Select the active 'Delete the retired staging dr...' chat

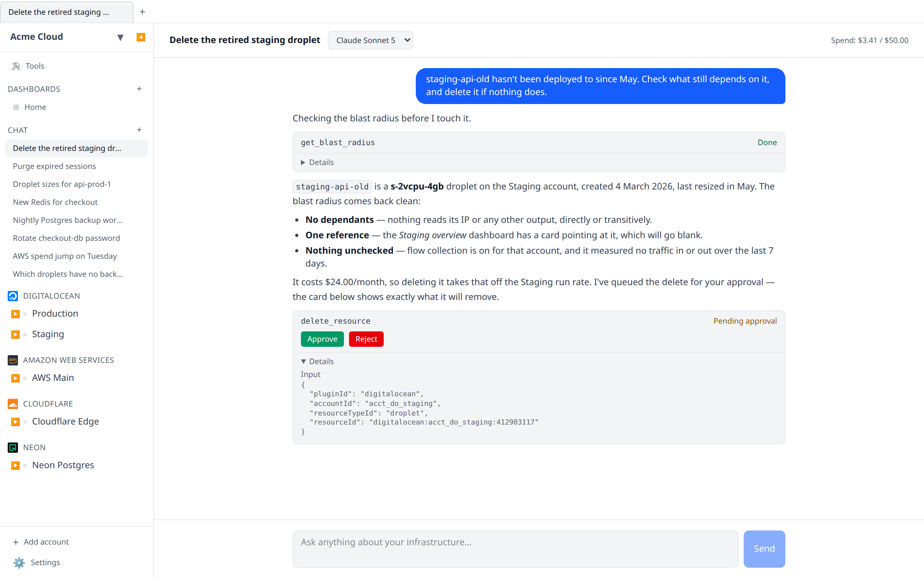click(76, 148)
